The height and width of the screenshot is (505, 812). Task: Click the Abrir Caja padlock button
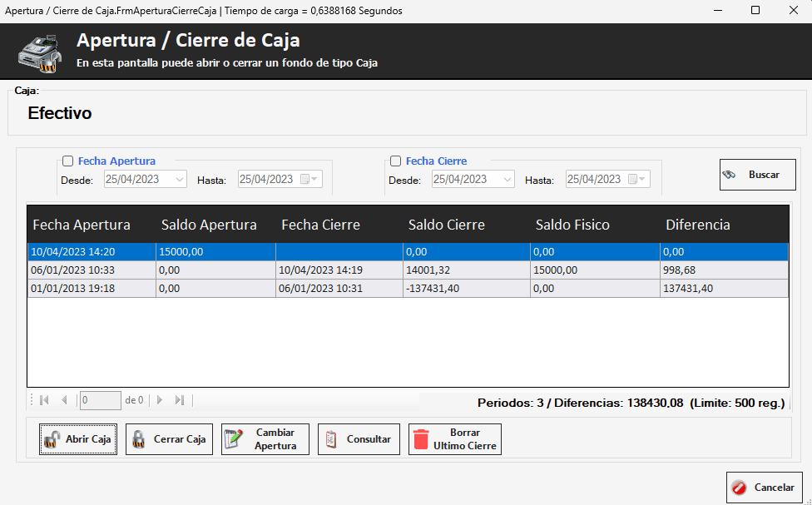click(78, 439)
